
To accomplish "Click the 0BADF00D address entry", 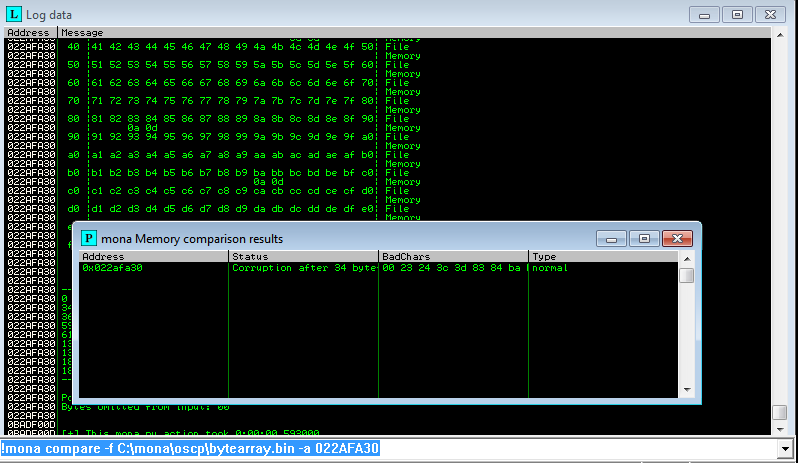I will coord(31,424).
